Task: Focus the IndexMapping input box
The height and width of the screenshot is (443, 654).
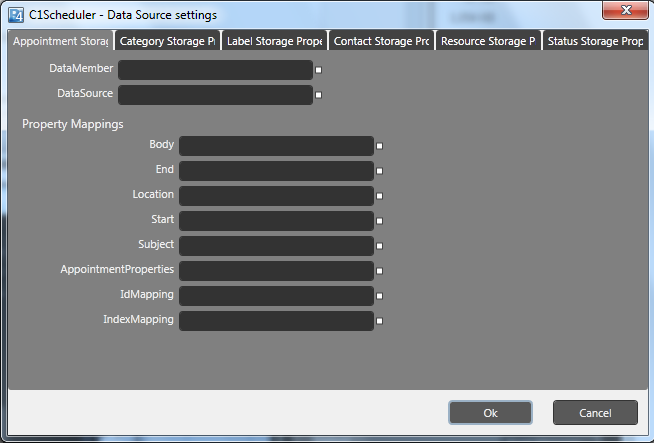Action: tap(276, 321)
